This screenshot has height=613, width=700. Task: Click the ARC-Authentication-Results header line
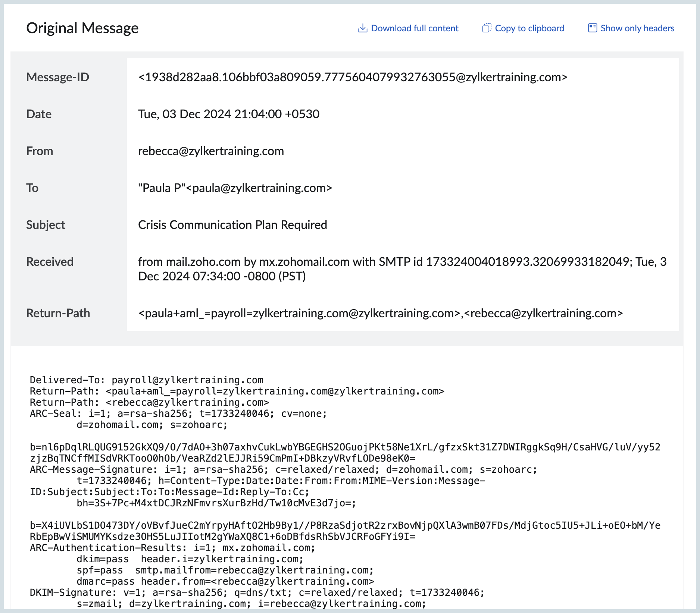(x=172, y=548)
